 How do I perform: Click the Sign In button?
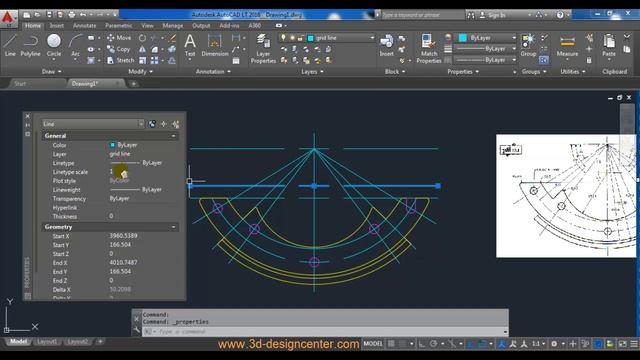[x=493, y=15]
